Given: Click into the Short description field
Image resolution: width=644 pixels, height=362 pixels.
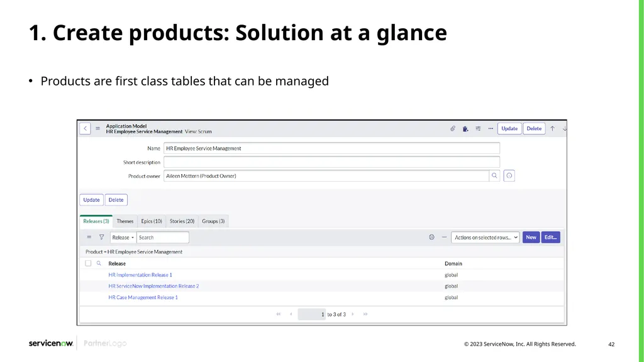Looking at the screenshot, I should tap(331, 162).
